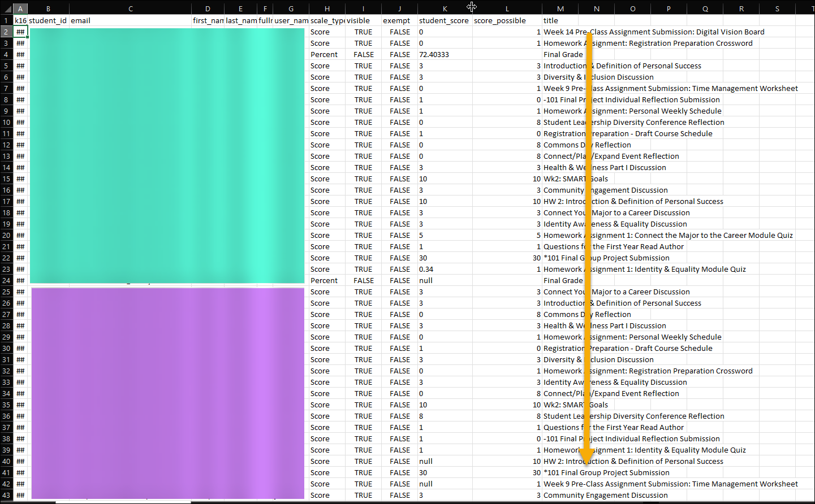Select the visible header cell
This screenshot has width=815, height=504.
358,20
